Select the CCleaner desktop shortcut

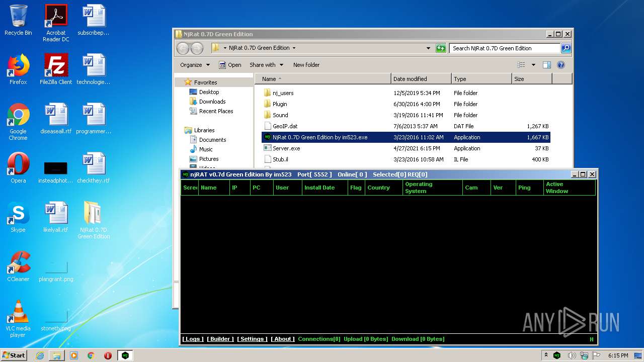[18, 266]
